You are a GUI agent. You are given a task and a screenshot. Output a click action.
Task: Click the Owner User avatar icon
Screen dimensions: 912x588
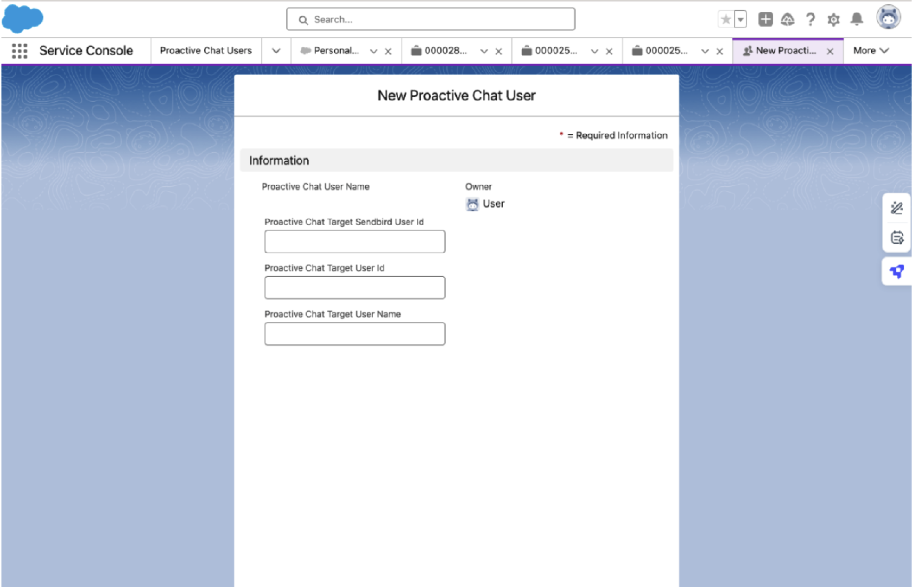tap(472, 204)
